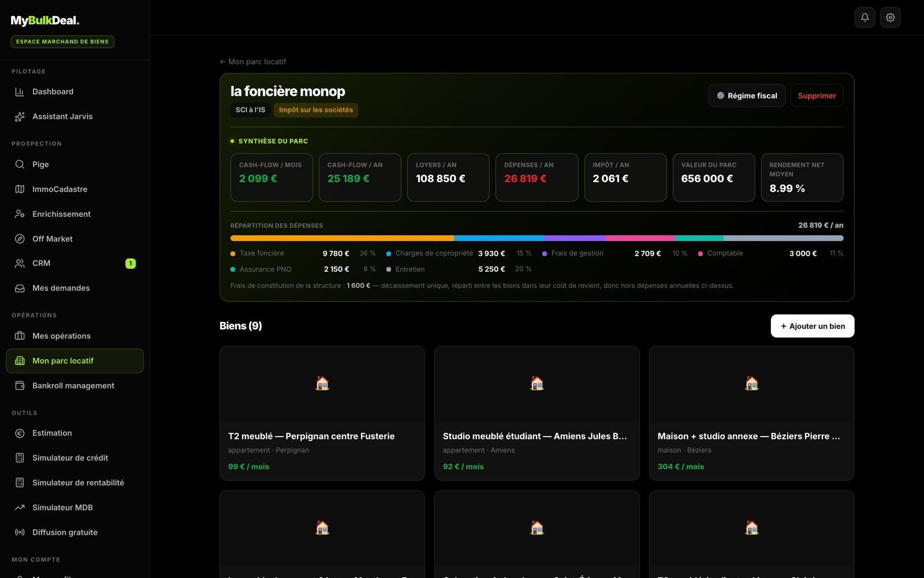Viewport: 924px width, 578px height.
Task: Click the Diffusion gratuite broadcast icon
Action: pyautogui.click(x=20, y=533)
